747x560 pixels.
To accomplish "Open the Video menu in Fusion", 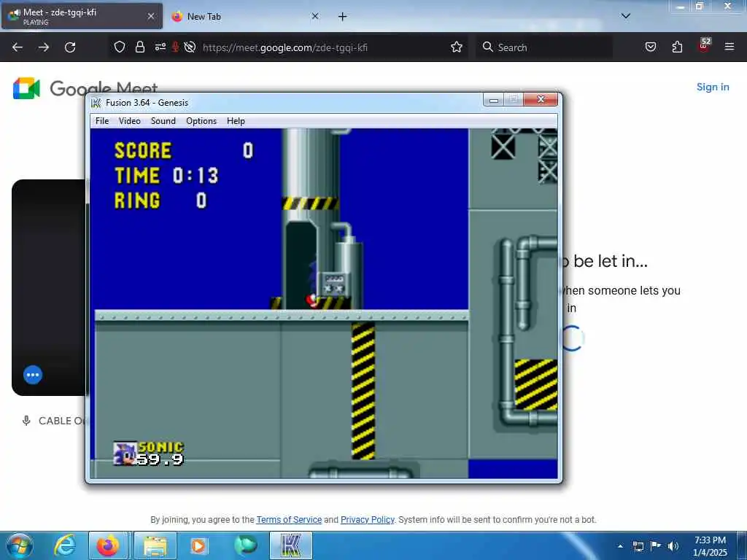I will tap(130, 121).
